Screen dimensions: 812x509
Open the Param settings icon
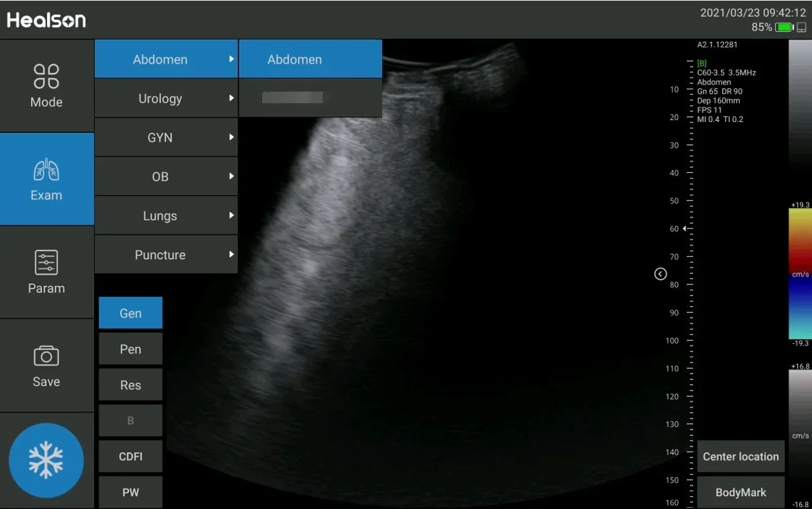click(46, 263)
